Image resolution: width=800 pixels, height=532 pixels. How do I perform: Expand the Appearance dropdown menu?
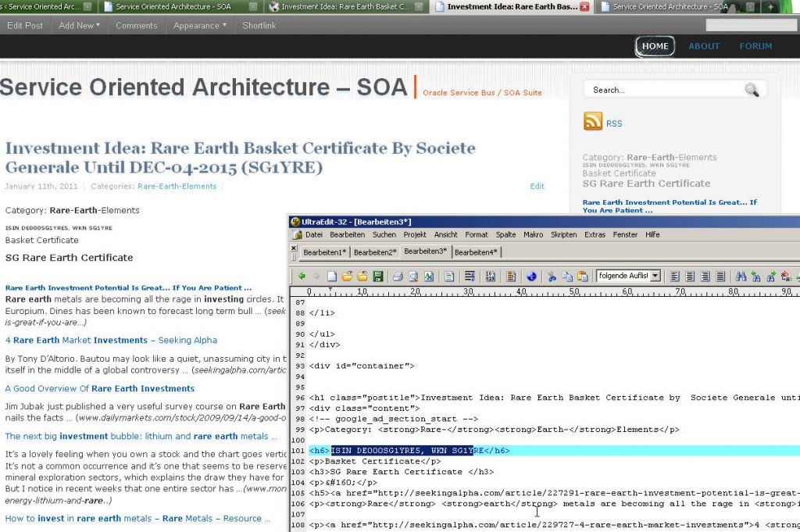pos(199,25)
